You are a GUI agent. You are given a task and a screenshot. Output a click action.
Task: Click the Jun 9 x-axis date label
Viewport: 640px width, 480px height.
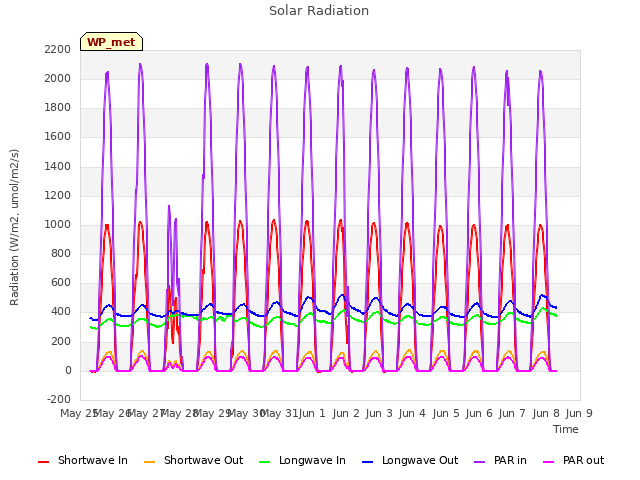tap(579, 413)
